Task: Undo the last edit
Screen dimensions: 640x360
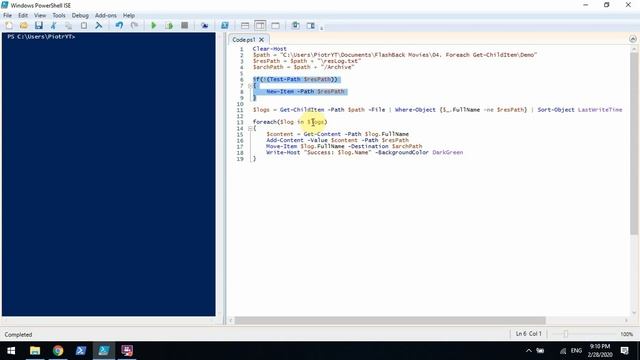Action: (119, 26)
